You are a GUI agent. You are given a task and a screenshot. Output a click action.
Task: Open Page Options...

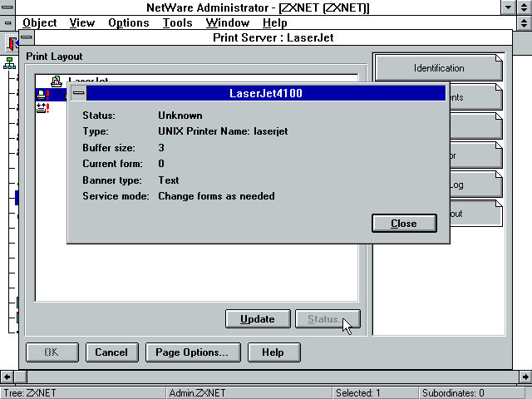pos(193,352)
